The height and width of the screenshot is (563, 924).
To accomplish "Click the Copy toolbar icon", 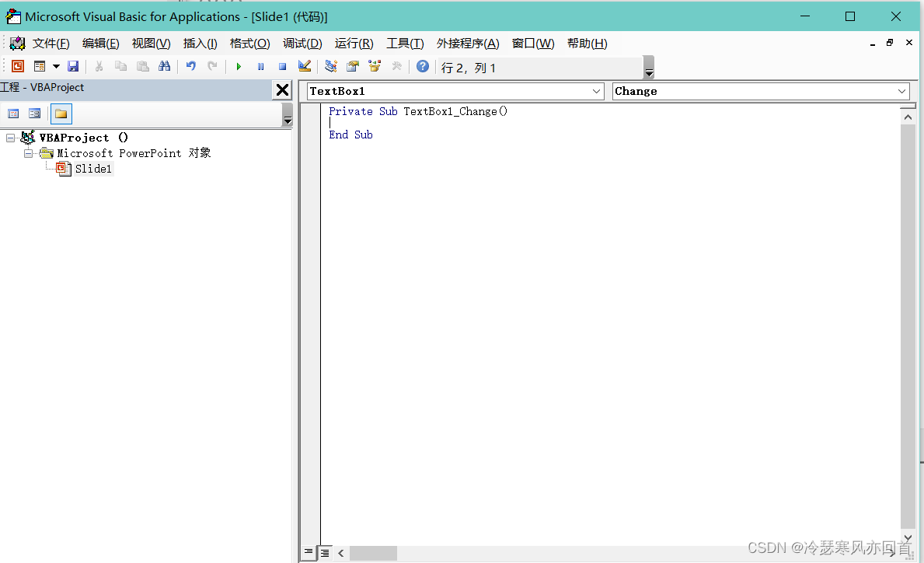I will coord(120,67).
